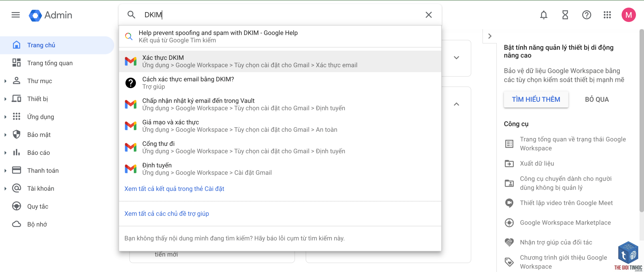This screenshot has height=272, width=644.
Task: Open Công cụ chuyển cho người dùng không quản lý
Action: 566,183
